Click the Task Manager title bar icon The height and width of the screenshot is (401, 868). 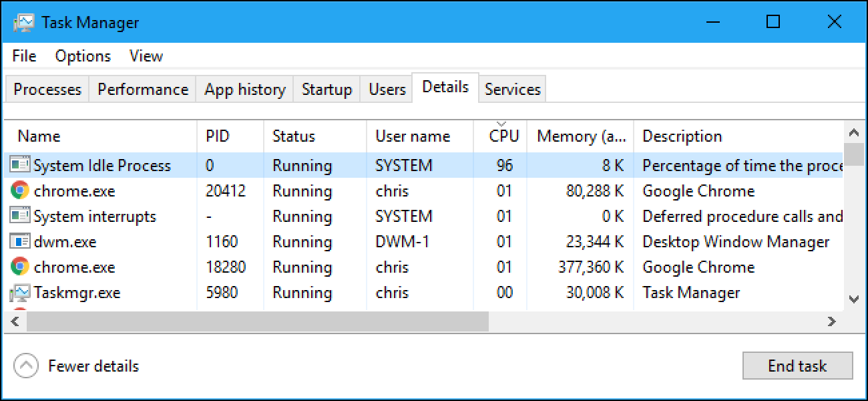tap(24, 22)
